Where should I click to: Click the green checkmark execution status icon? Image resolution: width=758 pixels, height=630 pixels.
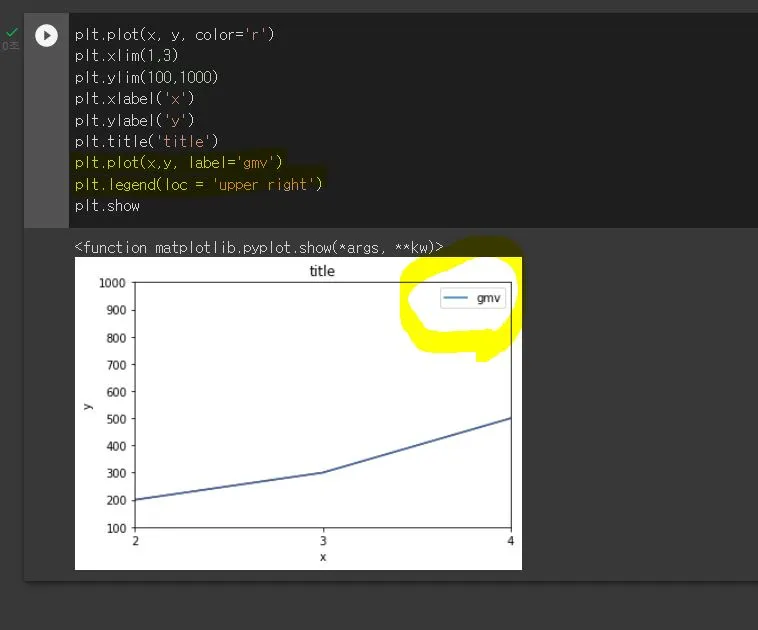click(x=12, y=32)
